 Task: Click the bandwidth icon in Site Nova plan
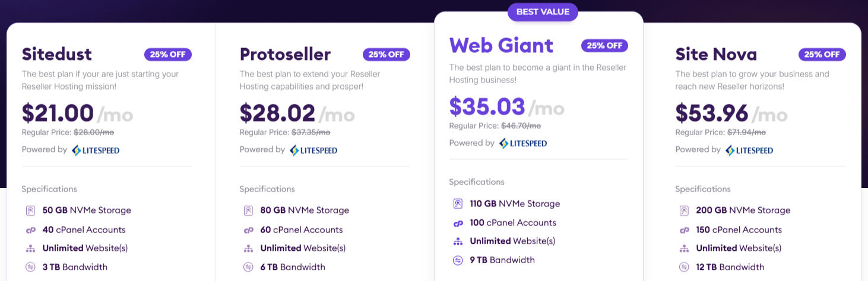[684, 267]
